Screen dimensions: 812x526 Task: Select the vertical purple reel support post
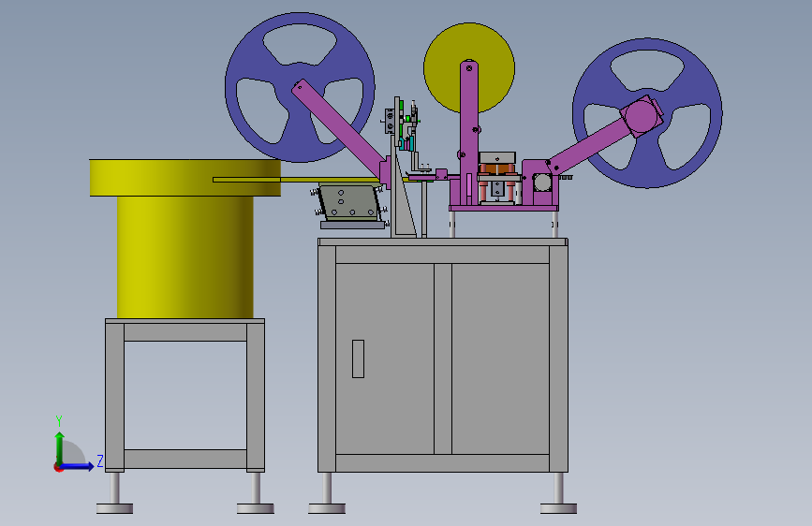coord(468,132)
